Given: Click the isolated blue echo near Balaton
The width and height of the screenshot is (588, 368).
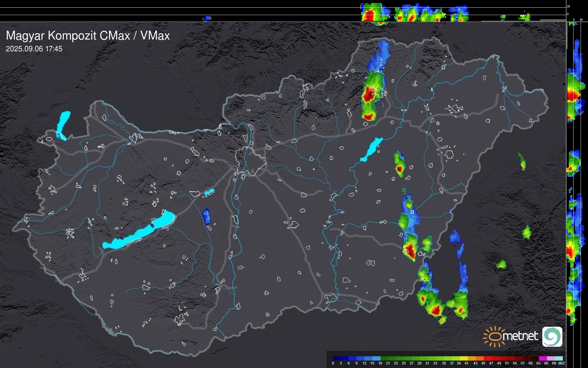Looking at the screenshot, I should pyautogui.click(x=206, y=216).
